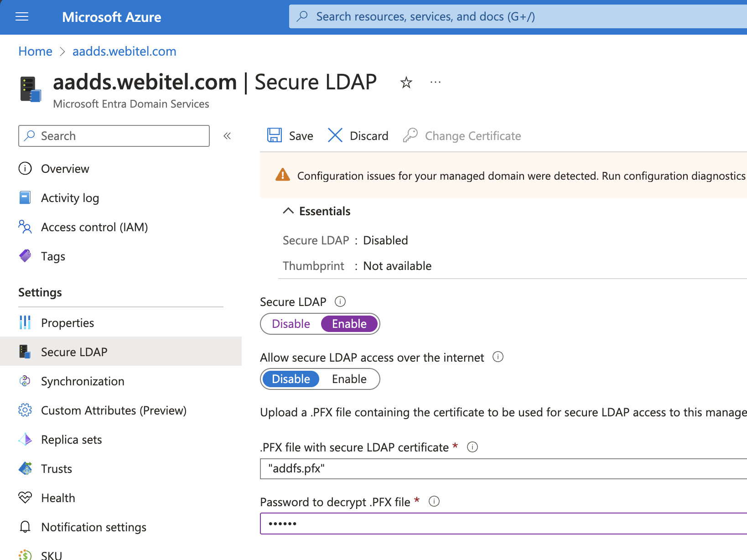Click the Notification settings bell icon
Viewport: 747px width, 560px height.
(25, 527)
